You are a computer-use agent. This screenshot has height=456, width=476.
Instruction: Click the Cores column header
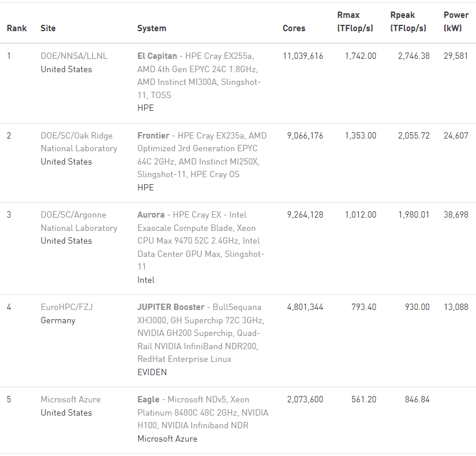coord(294,28)
